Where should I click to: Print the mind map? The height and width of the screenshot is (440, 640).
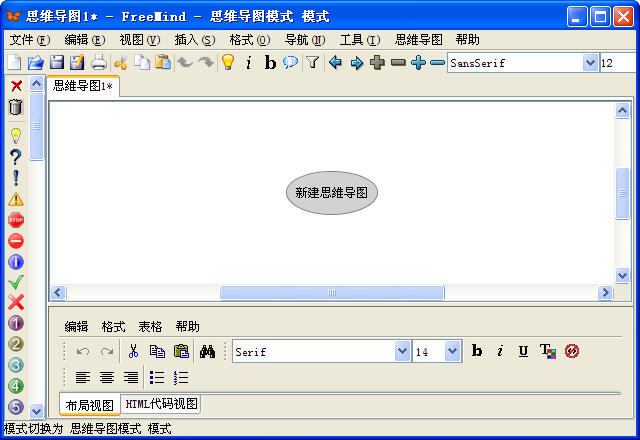click(x=98, y=62)
